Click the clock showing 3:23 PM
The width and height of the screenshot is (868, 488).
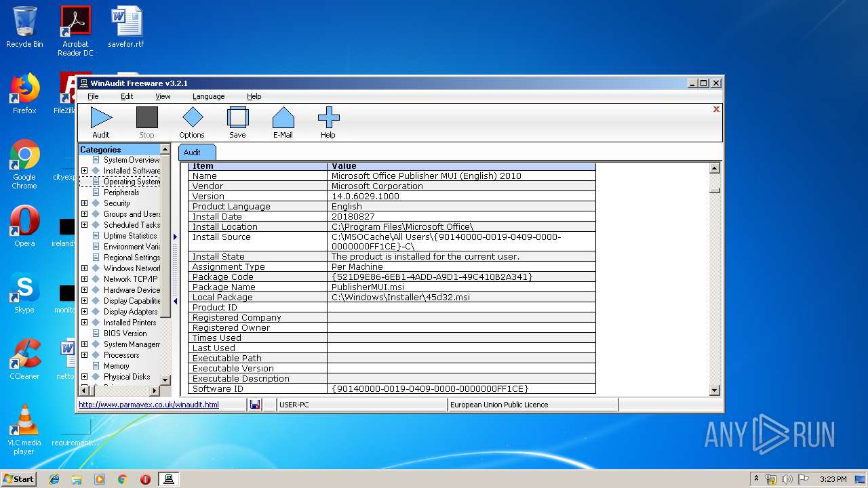tap(833, 479)
